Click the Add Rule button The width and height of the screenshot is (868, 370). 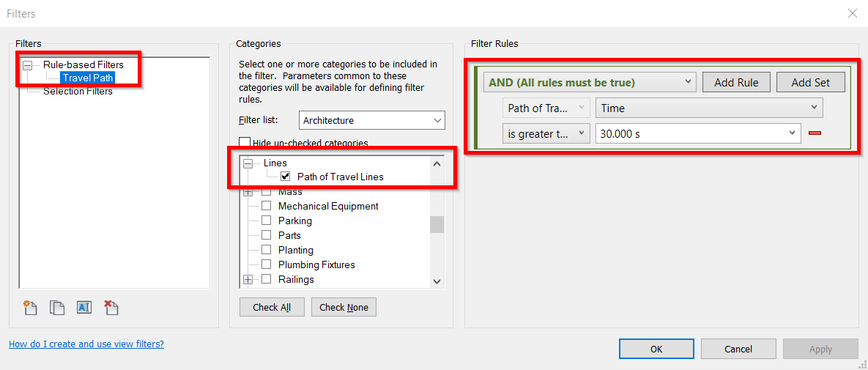[x=736, y=82]
